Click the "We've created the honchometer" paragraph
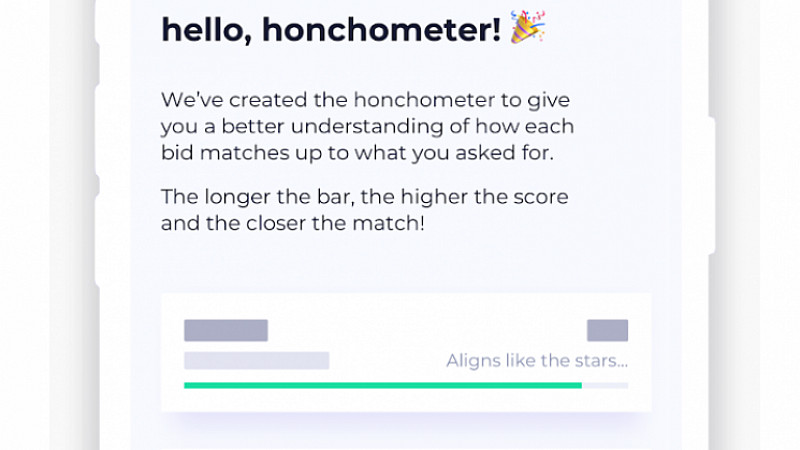 (x=367, y=126)
